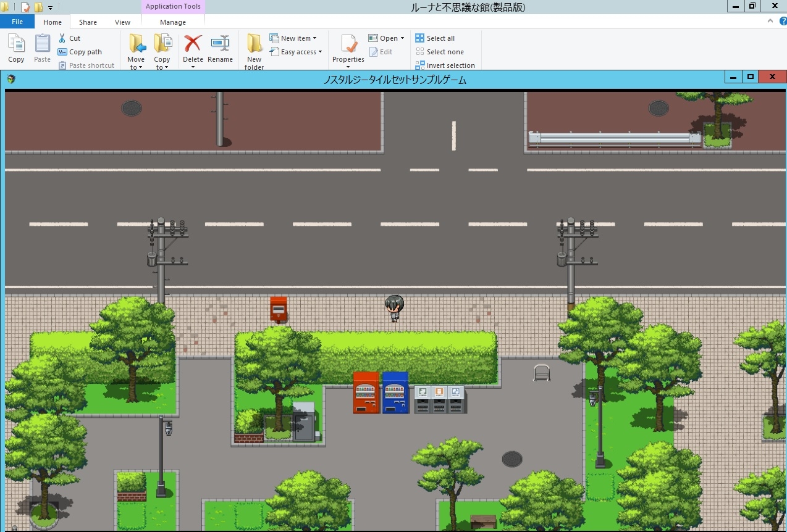Switch to the Share tab
Viewport: 787px width, 532px height.
tap(88, 22)
